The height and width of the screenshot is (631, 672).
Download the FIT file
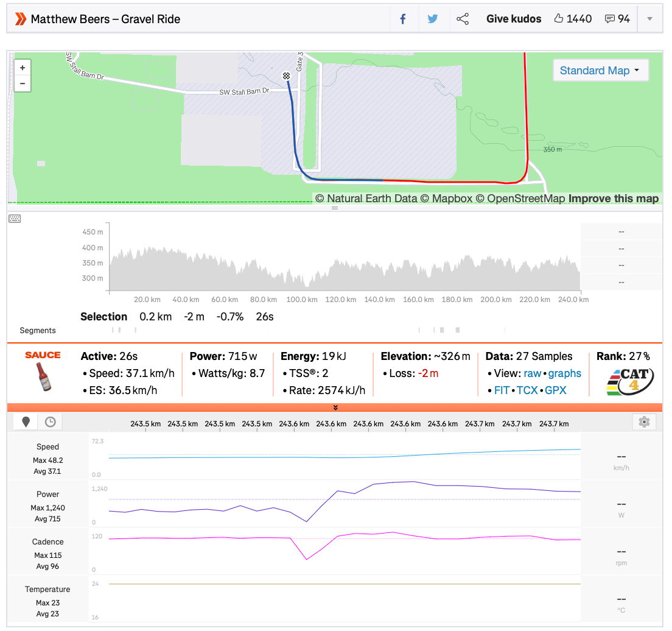[501, 390]
